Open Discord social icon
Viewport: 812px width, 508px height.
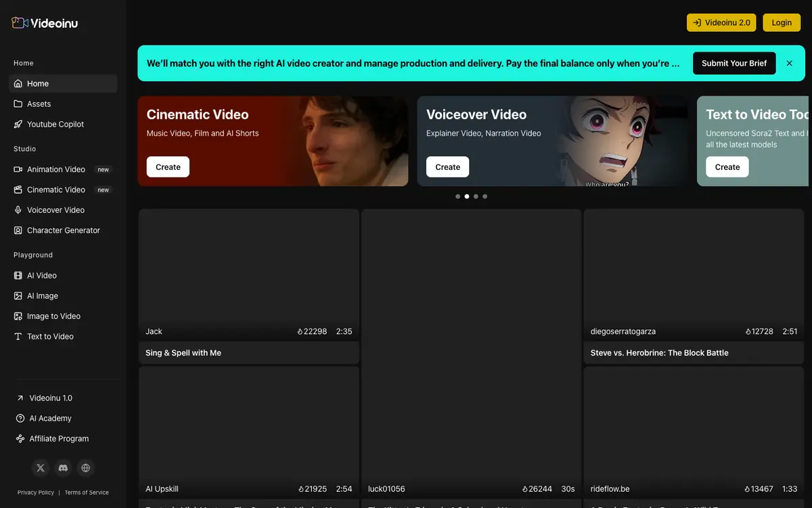coord(63,468)
